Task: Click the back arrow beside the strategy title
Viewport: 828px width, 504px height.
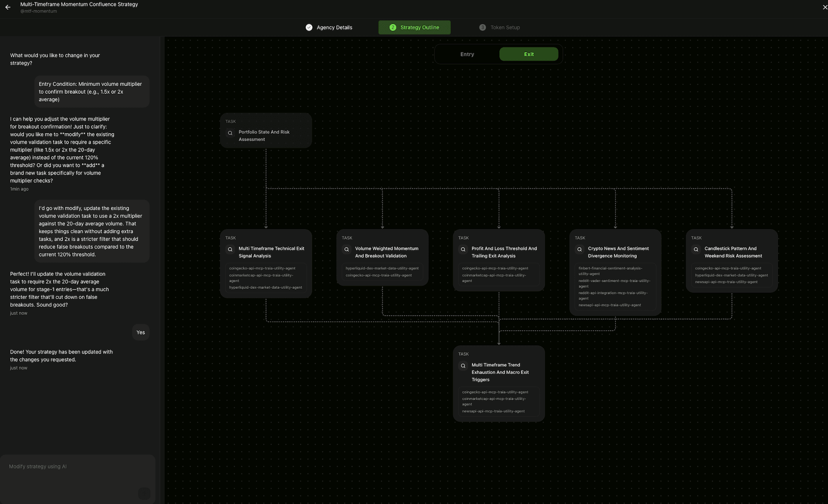Action: click(x=8, y=7)
